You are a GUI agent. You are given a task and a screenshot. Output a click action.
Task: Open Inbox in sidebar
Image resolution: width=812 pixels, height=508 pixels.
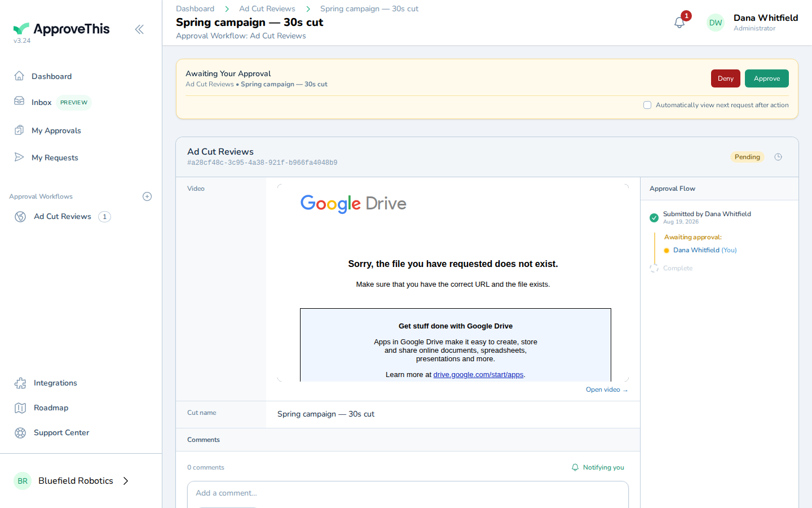(41, 102)
